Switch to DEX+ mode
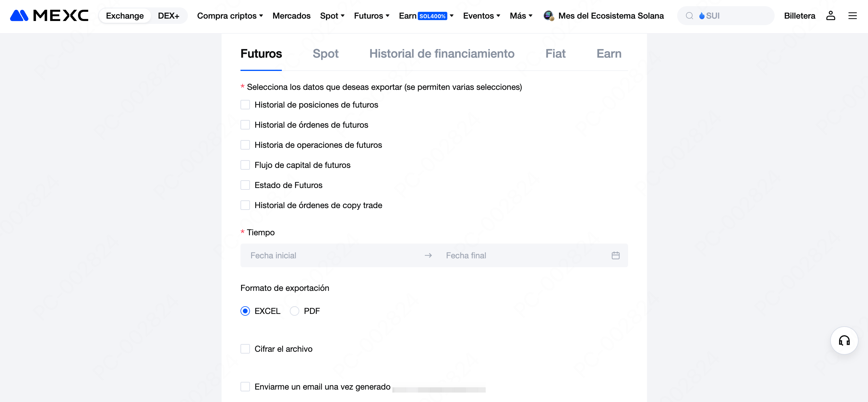This screenshot has width=868, height=402. [168, 16]
